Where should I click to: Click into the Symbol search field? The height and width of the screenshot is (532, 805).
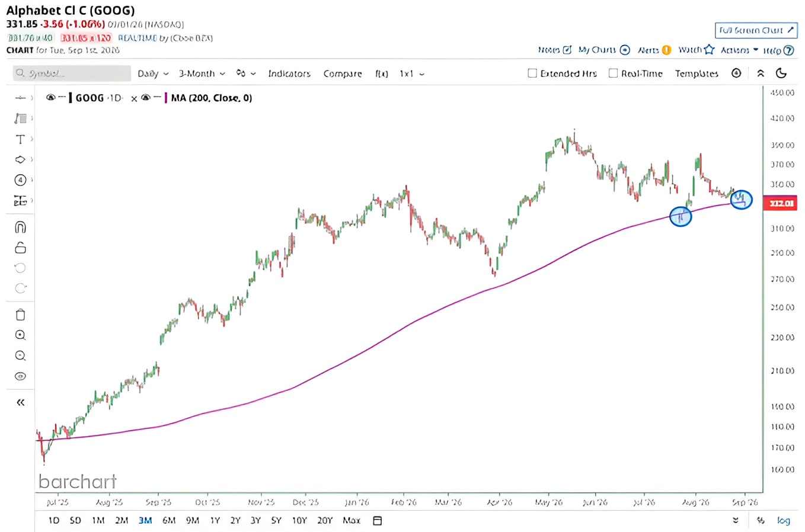(x=72, y=73)
